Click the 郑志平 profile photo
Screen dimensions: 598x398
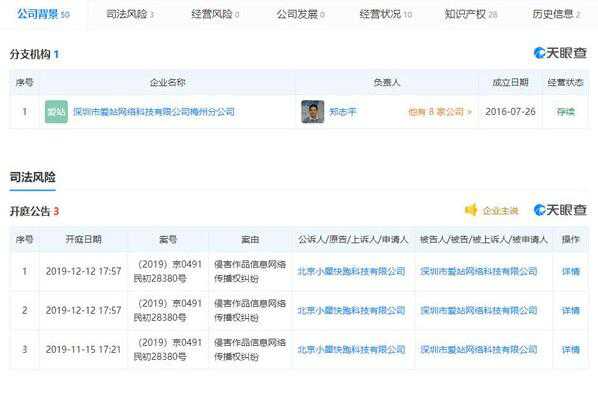(x=312, y=112)
